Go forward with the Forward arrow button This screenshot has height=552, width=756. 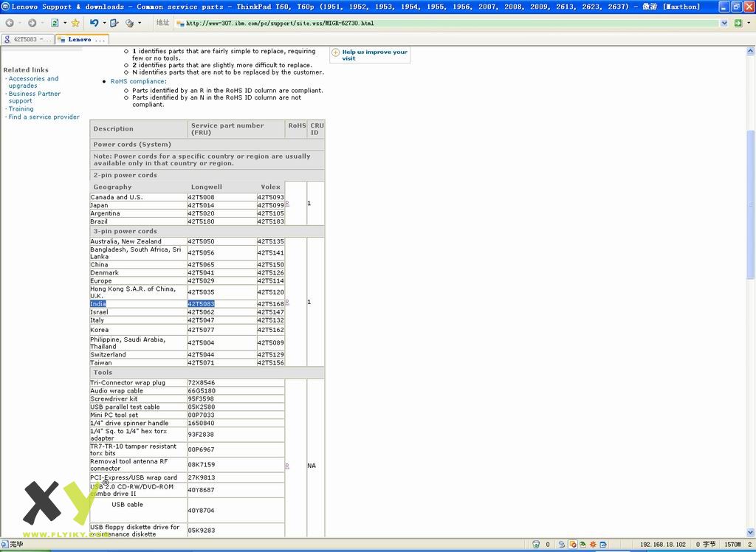point(32,23)
